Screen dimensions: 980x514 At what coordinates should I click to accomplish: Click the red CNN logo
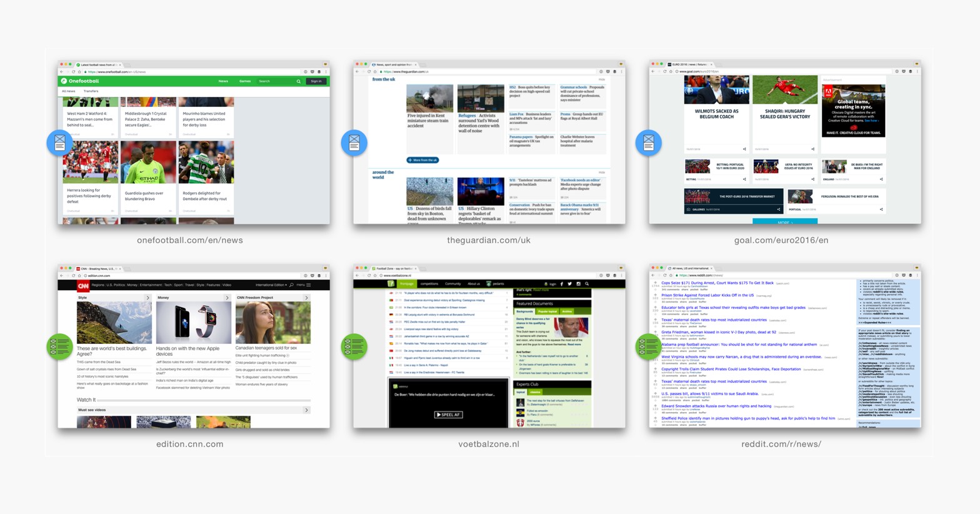click(83, 285)
